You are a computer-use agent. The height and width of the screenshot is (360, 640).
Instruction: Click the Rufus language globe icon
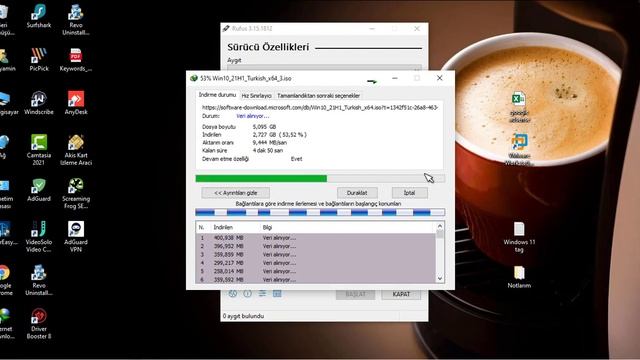click(233, 294)
